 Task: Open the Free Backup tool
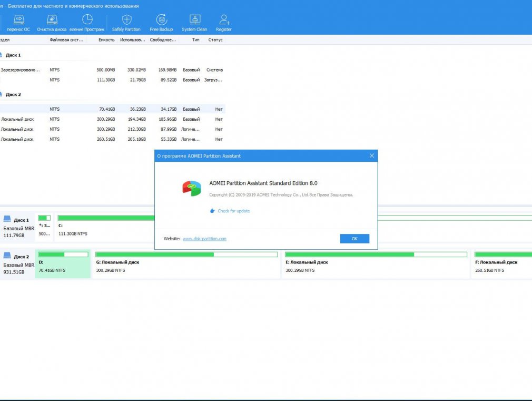click(x=162, y=23)
